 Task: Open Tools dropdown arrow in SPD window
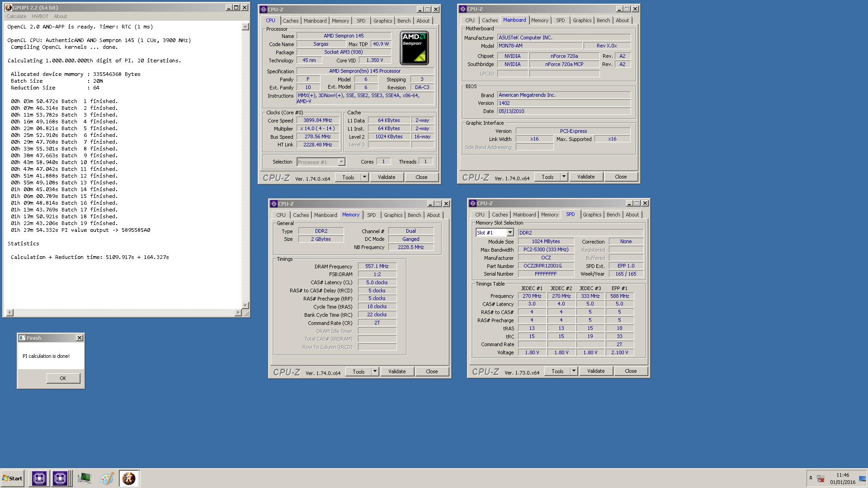pyautogui.click(x=574, y=371)
